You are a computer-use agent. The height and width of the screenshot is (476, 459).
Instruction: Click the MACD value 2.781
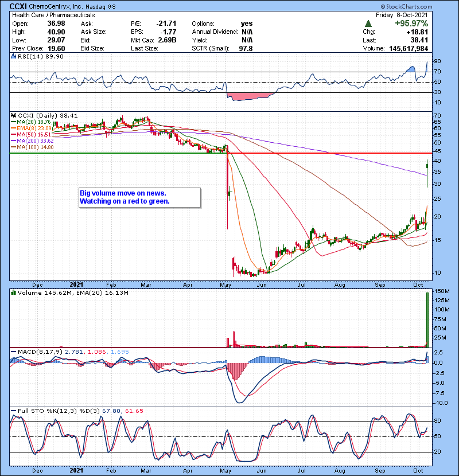click(x=74, y=352)
